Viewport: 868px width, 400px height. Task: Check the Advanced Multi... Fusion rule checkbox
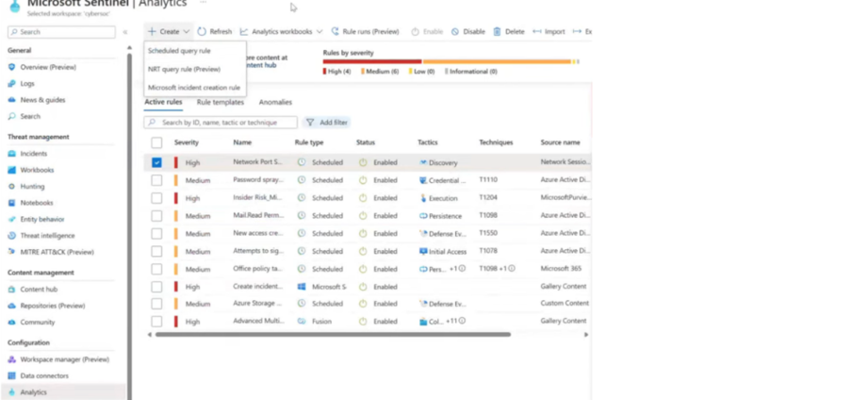(156, 322)
